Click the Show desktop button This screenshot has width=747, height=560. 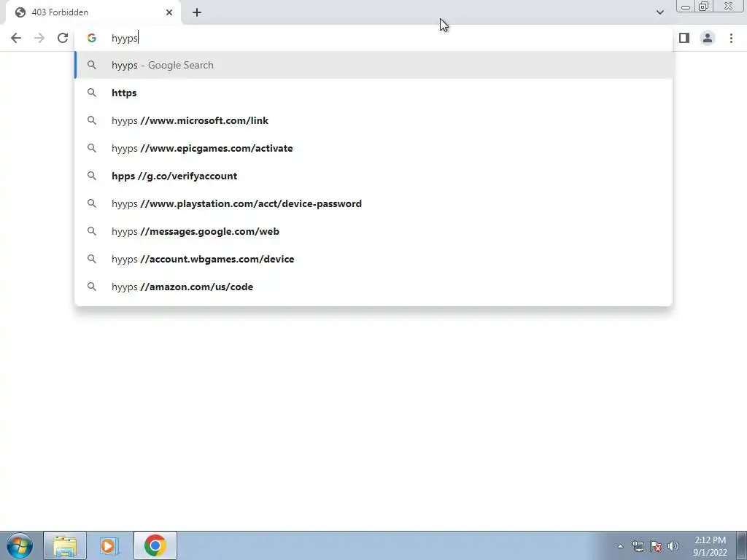click(741, 545)
